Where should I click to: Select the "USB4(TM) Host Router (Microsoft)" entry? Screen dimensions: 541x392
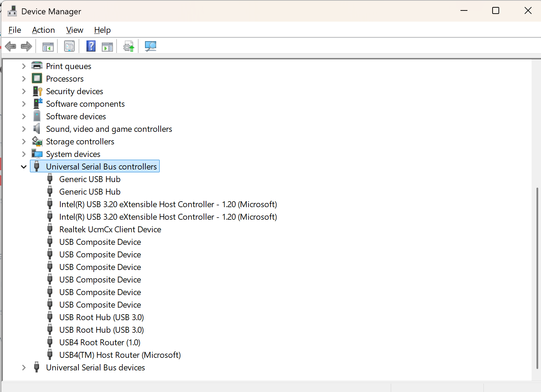120,355
